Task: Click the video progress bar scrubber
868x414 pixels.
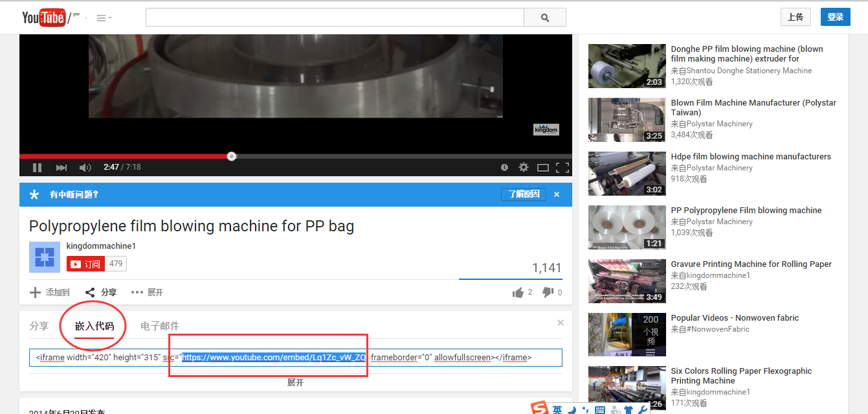Action: coord(232,156)
